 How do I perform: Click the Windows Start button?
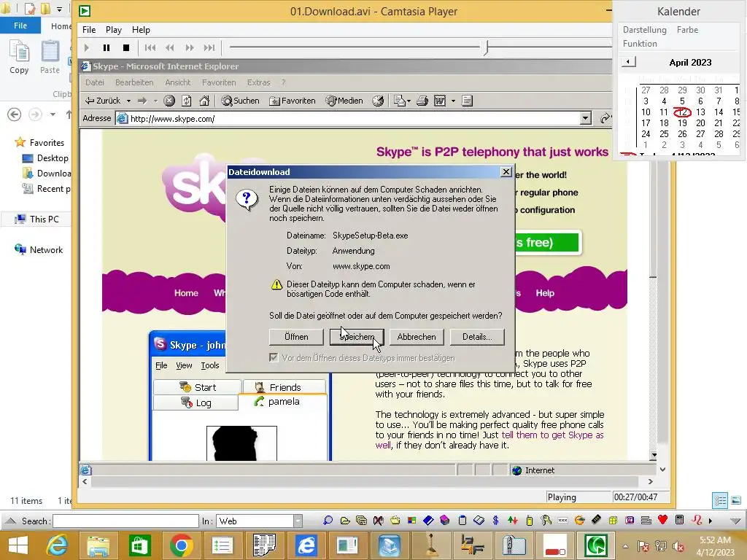[18, 545]
